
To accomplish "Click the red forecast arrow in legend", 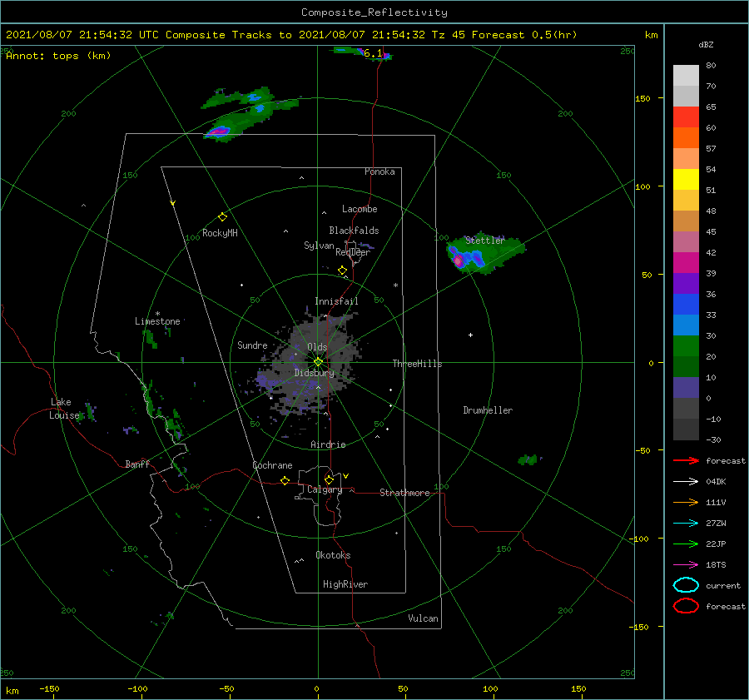I will (x=686, y=460).
